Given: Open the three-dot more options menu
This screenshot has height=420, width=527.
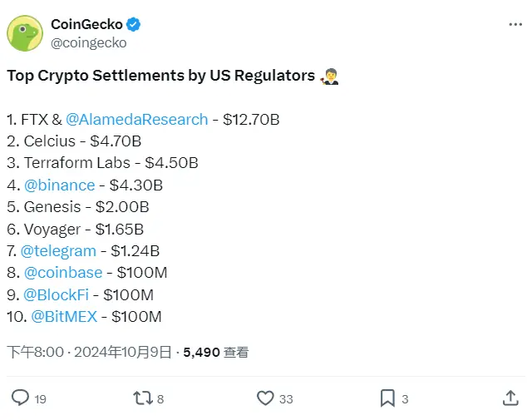Looking at the screenshot, I should coord(515,24).
